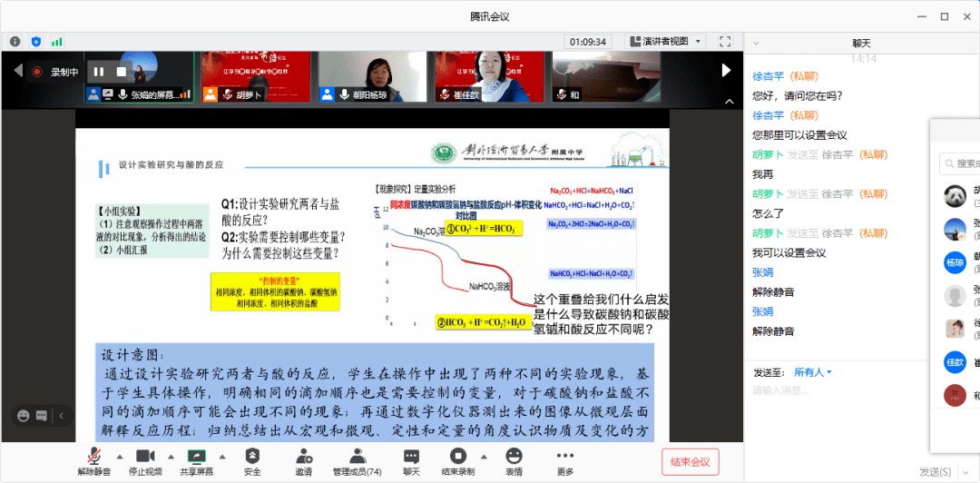Open the Security (安全) shield icon
980x483 pixels.
[252, 457]
